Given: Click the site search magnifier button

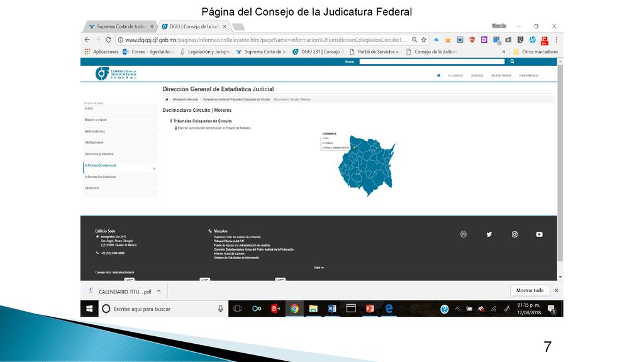Looking at the screenshot, I should pos(512,62).
